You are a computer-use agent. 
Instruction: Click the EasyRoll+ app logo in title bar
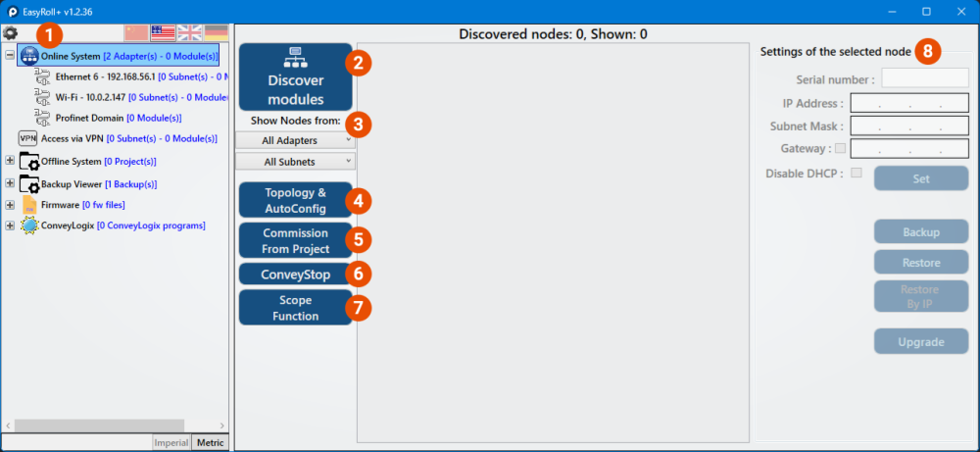coord(11,11)
